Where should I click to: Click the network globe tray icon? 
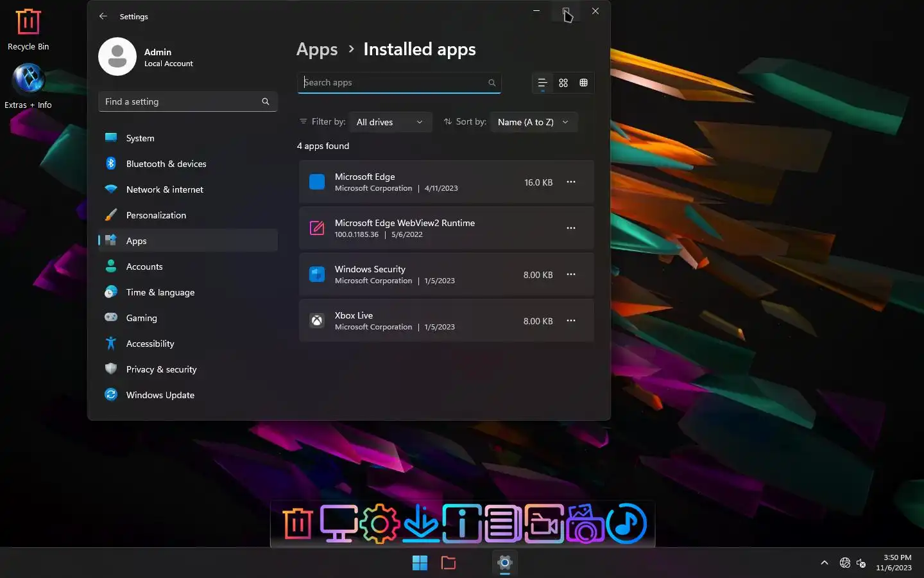[x=845, y=563]
